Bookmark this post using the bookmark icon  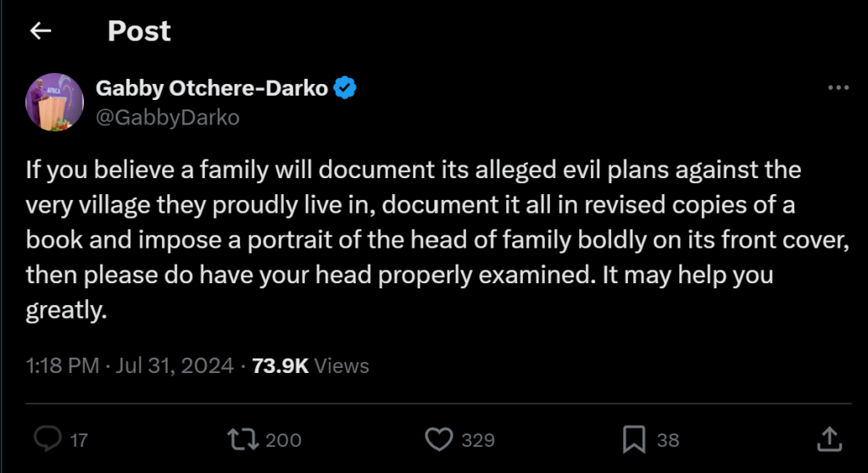[634, 439]
